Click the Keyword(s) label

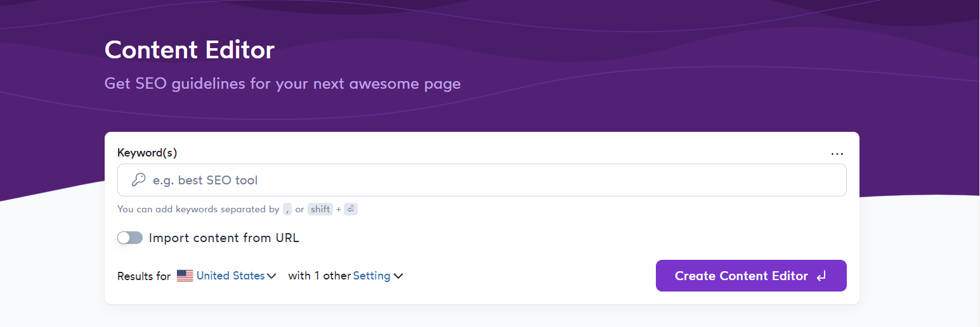point(147,153)
